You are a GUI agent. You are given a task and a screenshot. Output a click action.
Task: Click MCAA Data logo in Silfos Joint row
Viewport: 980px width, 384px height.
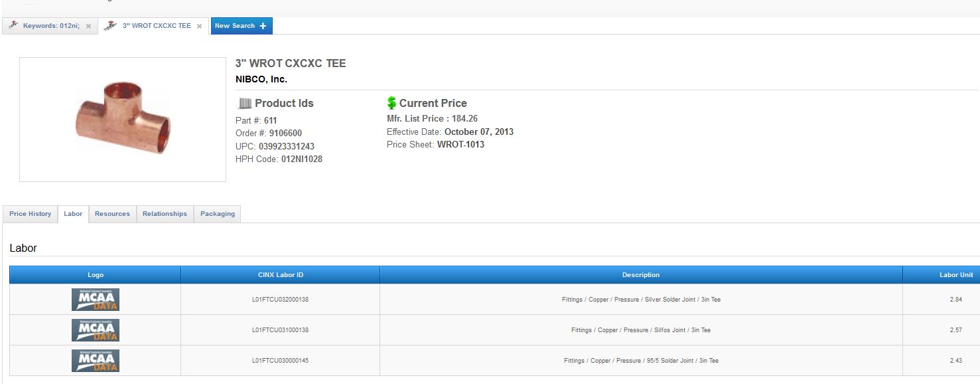[96, 330]
